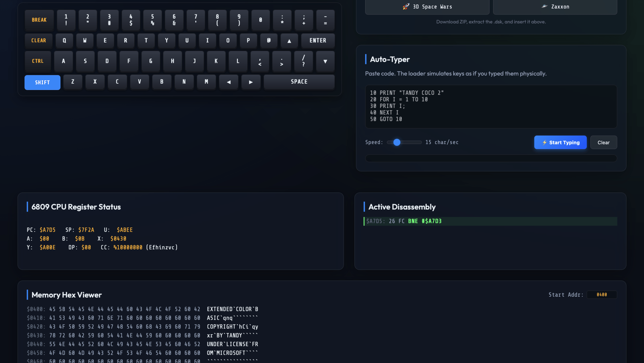Image resolution: width=644 pixels, height=363 pixels.
Task: Click the $0420 memory row address
Action: [36, 327]
